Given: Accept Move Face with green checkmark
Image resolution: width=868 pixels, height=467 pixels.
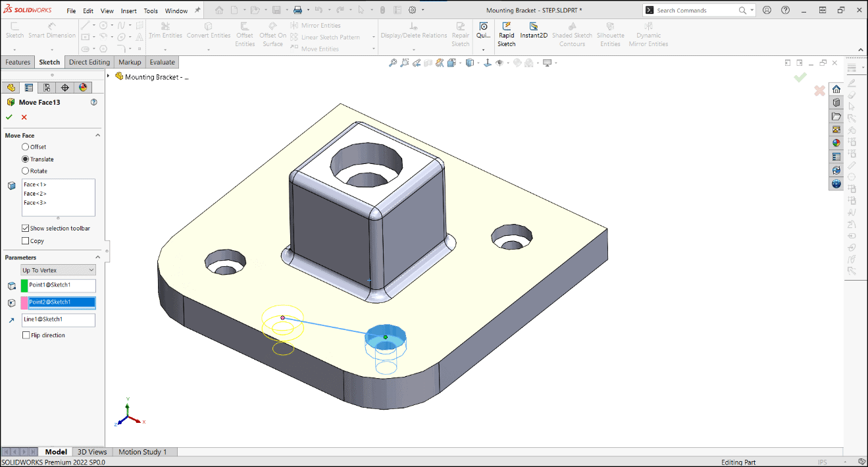Looking at the screenshot, I should 9,117.
